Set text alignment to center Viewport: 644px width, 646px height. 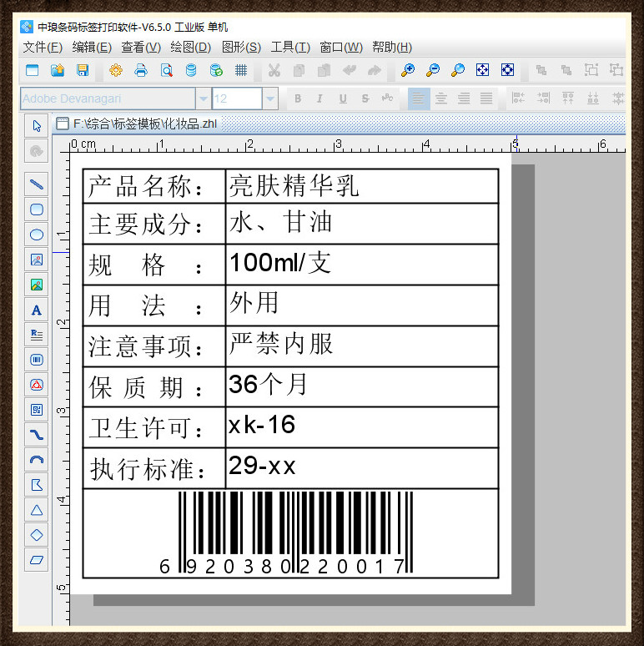point(441,98)
